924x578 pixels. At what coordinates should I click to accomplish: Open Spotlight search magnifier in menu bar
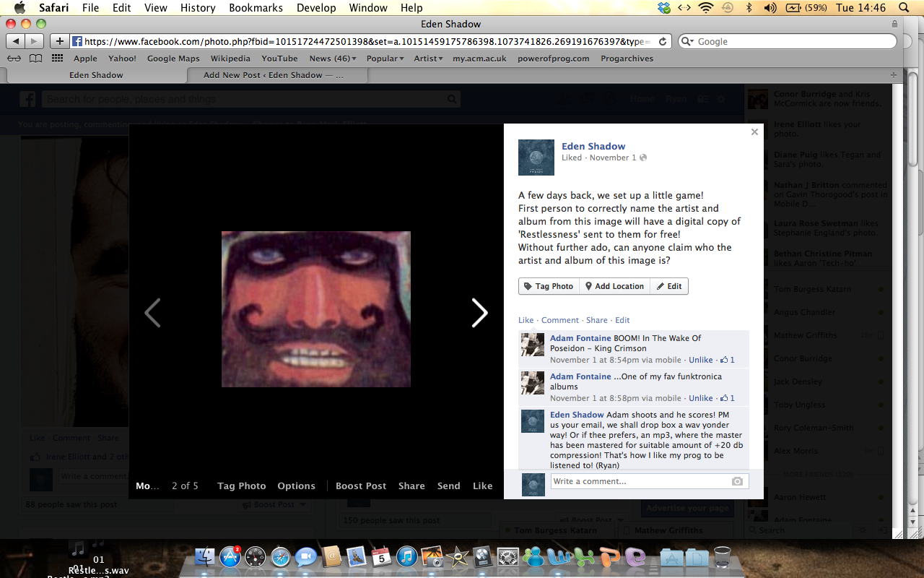coord(904,8)
